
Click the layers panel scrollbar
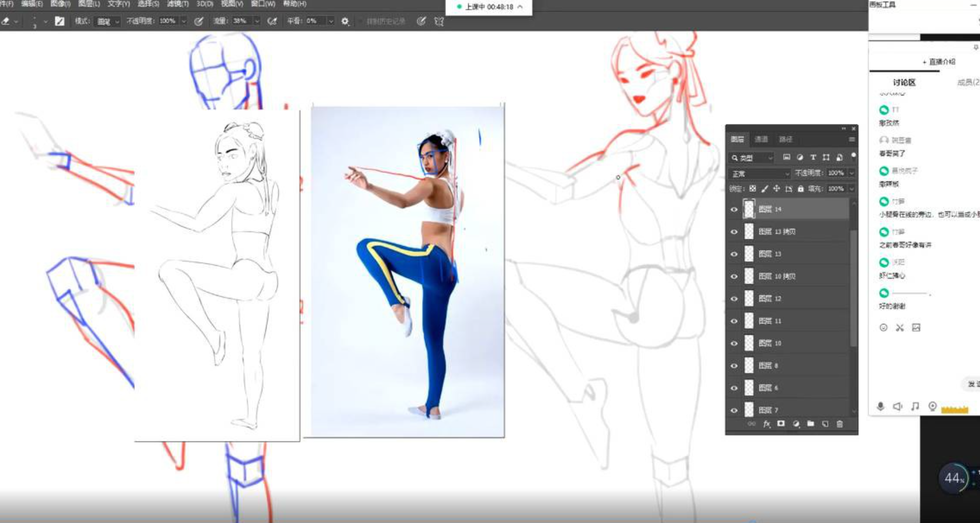[x=853, y=288]
